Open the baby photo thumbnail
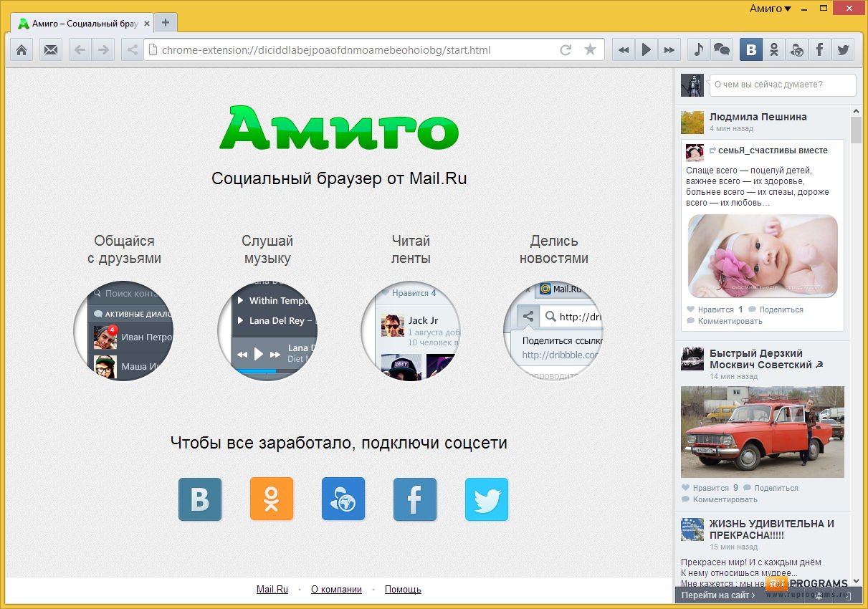Screen dimensions: 868x609 click(x=763, y=256)
